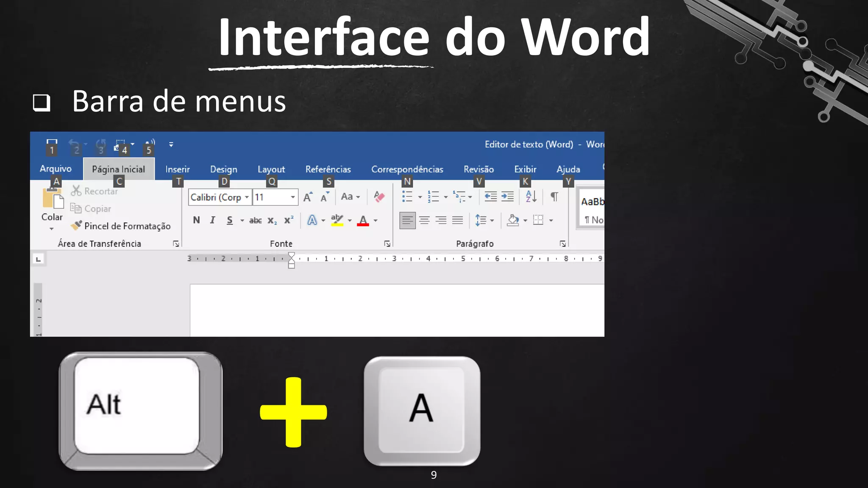
Task: Click the Copiar button
Action: [x=91, y=208]
